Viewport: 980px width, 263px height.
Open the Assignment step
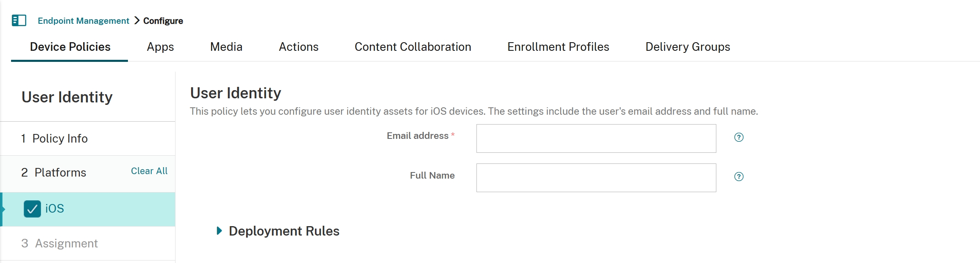click(x=66, y=243)
